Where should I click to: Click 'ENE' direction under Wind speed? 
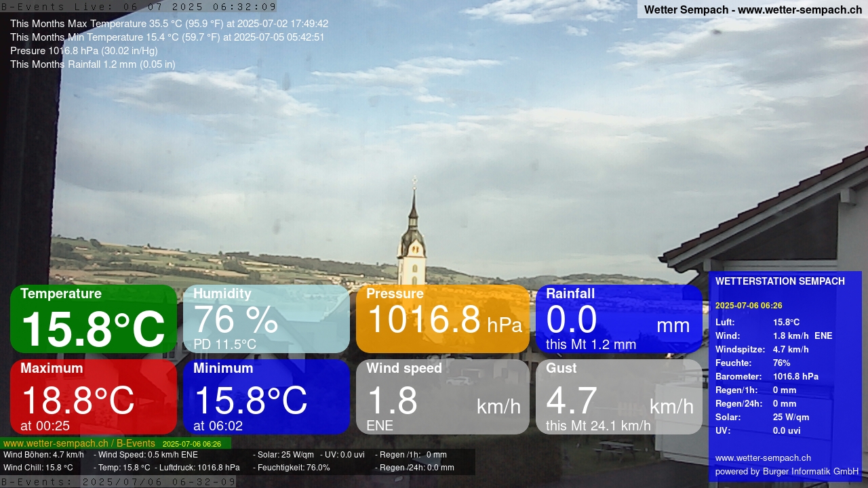point(380,426)
